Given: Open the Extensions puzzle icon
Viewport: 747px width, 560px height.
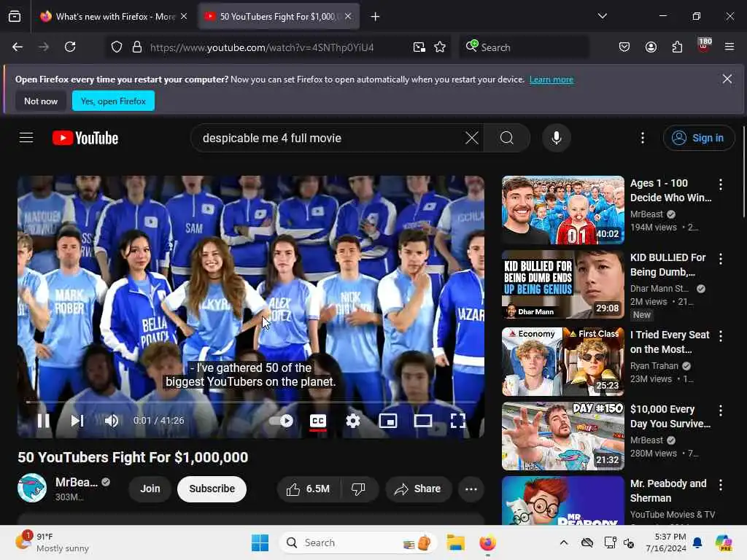Looking at the screenshot, I should click(x=677, y=47).
